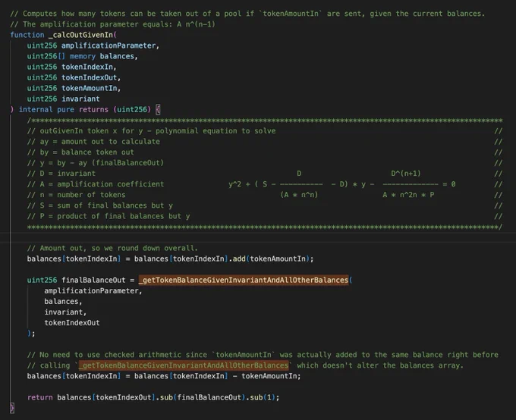
Task: Click the highlighted _getTokenBalanceGivenInvariantAndAllOtherBalances call
Action: click(244, 281)
